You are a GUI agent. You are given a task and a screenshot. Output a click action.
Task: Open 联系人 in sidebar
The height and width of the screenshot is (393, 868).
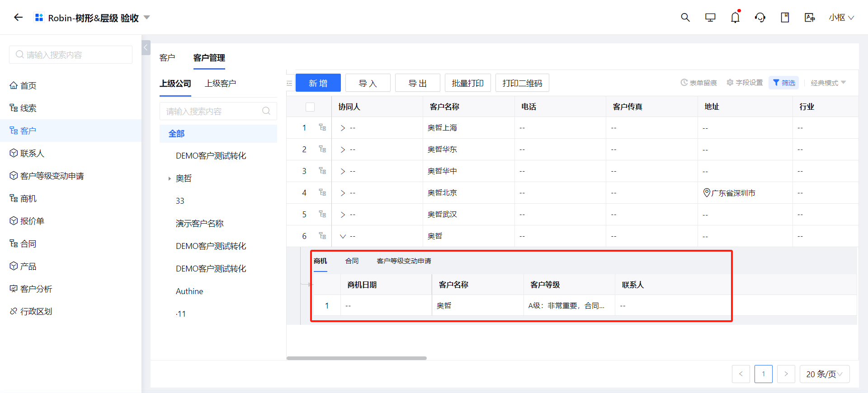[x=71, y=153]
